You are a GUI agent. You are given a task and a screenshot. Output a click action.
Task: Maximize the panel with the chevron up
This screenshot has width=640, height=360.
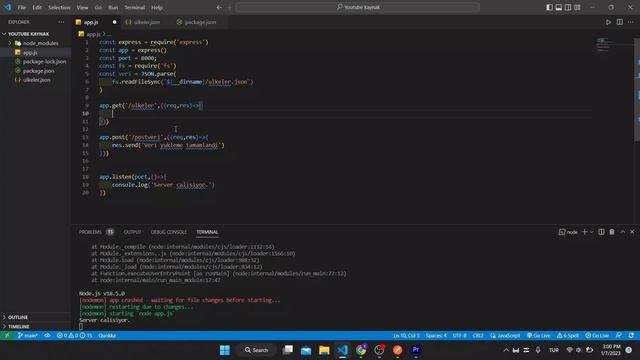[x=623, y=232]
